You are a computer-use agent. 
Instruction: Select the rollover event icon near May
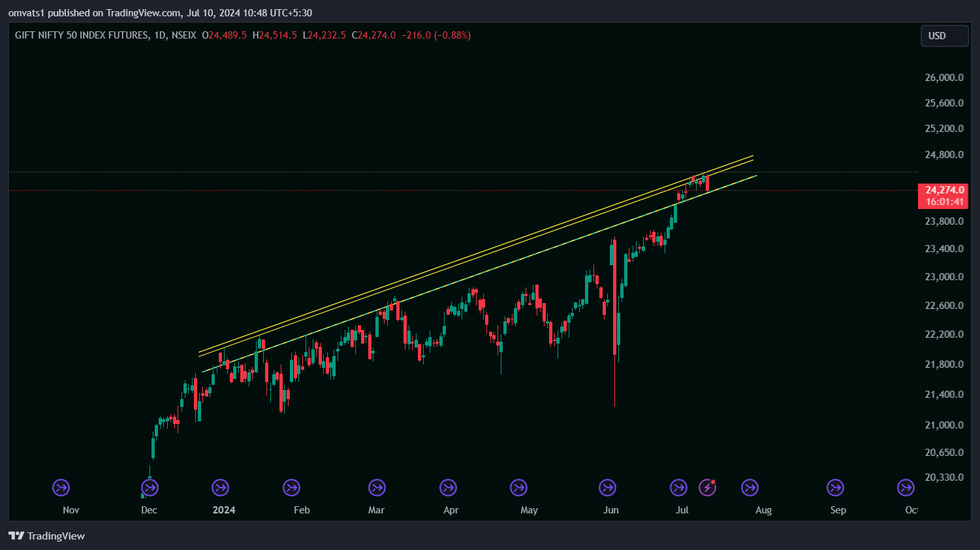[518, 487]
